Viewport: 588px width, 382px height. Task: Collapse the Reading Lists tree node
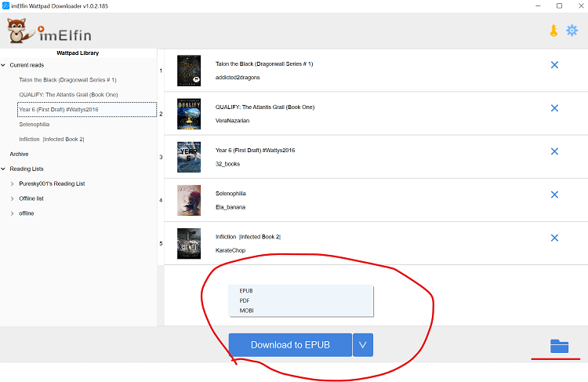(3, 169)
